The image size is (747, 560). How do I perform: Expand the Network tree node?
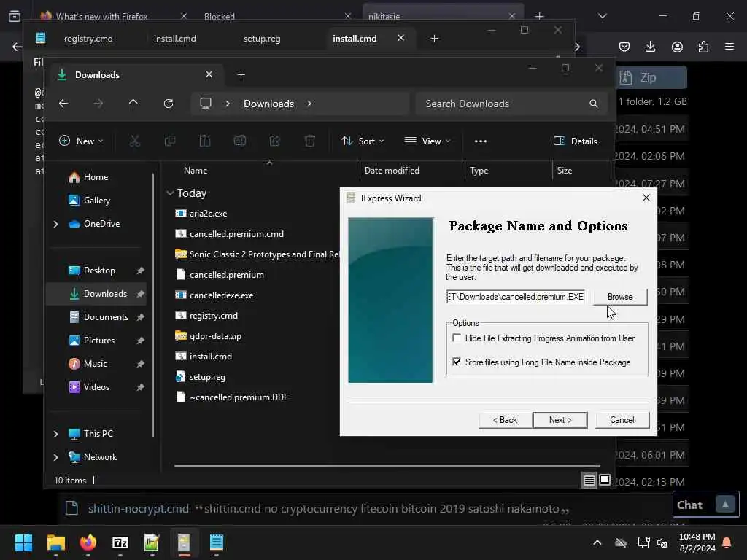[55, 457]
